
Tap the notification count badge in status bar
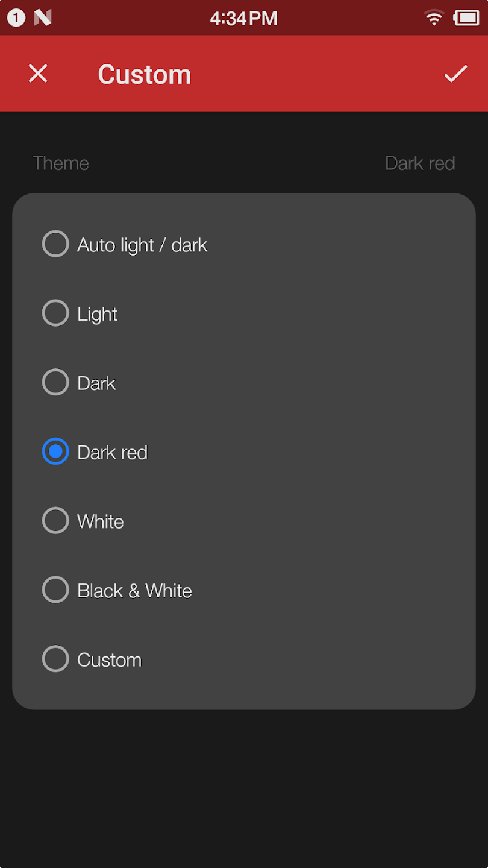coord(16,18)
